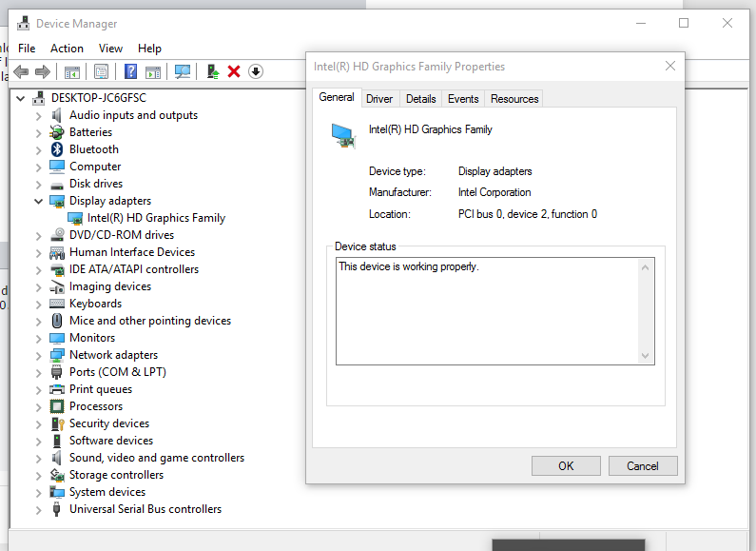This screenshot has height=551, width=756.
Task: Open the Help menu
Action: (x=149, y=49)
